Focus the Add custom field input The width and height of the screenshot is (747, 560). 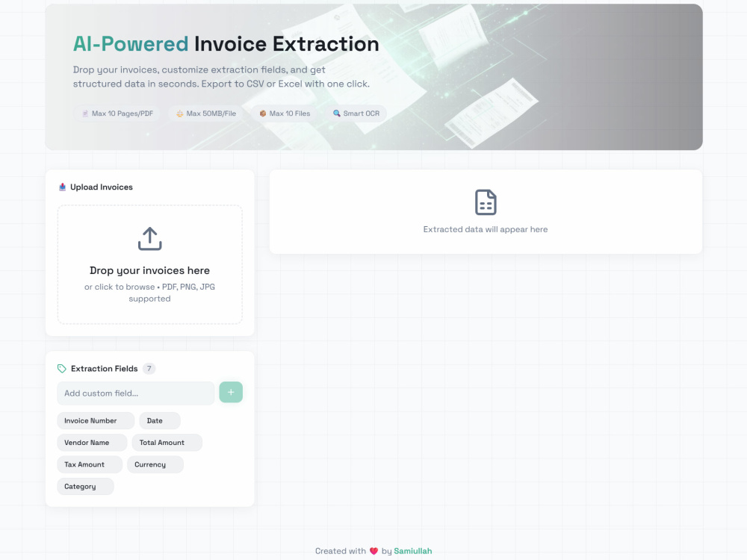click(136, 393)
